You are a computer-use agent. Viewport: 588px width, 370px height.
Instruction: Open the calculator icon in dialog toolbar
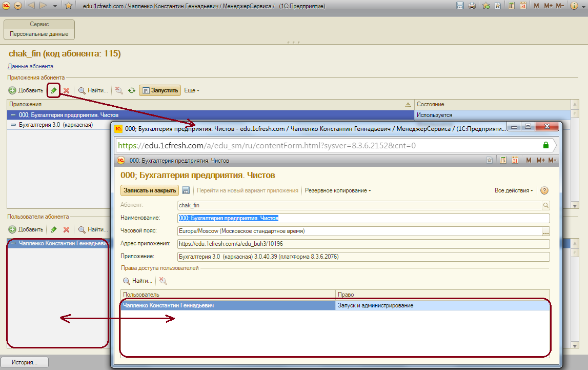click(x=503, y=160)
